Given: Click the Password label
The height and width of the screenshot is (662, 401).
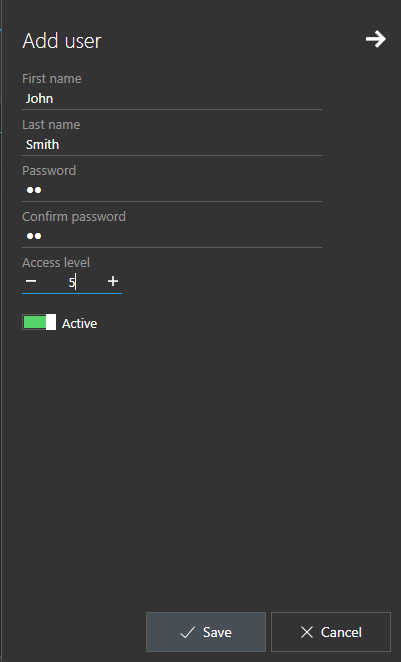Looking at the screenshot, I should pyautogui.click(x=49, y=171).
